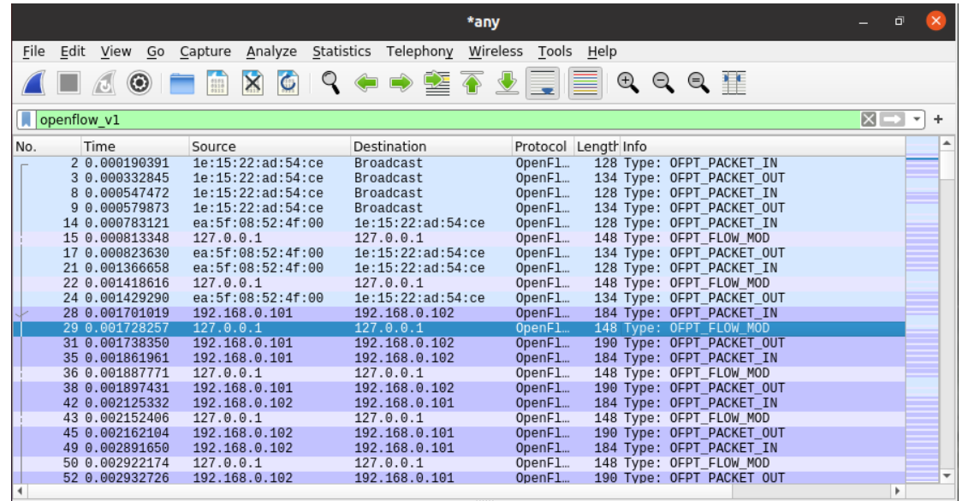Open capture options gear icon
This screenshot has height=501, width=980.
pyautogui.click(x=139, y=82)
